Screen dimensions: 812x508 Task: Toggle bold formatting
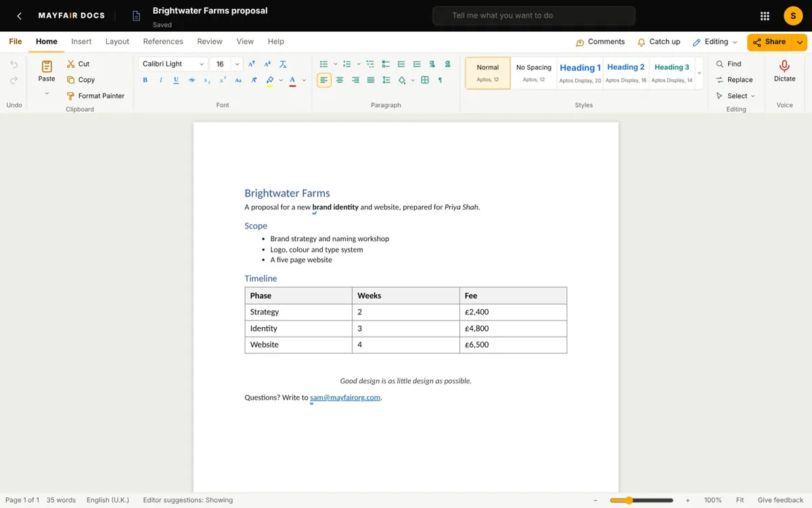point(145,80)
